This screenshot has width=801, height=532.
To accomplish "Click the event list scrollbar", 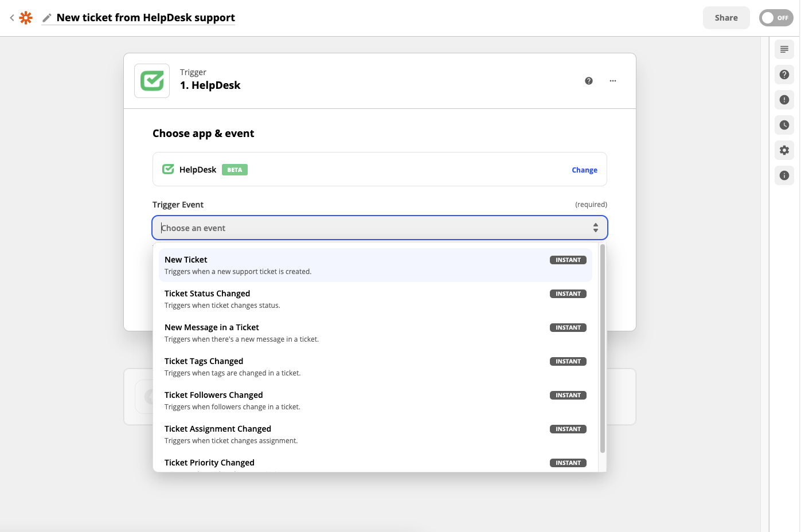I will click(602, 349).
